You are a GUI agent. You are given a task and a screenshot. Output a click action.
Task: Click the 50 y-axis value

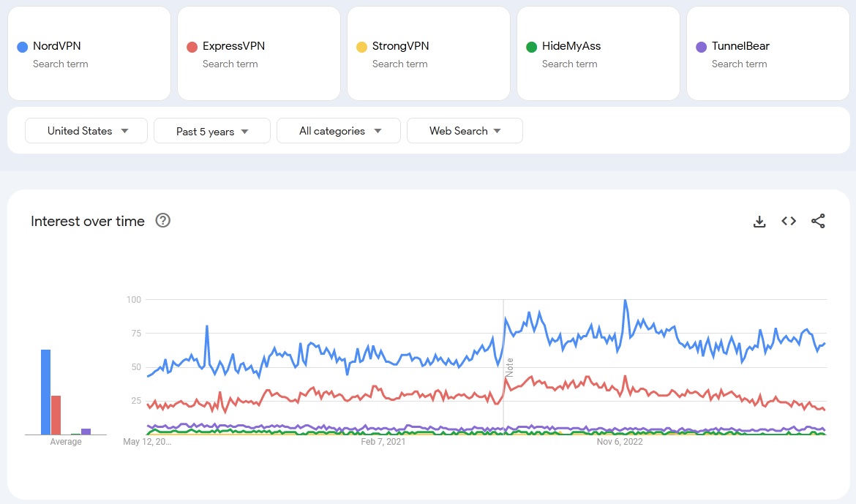(136, 367)
